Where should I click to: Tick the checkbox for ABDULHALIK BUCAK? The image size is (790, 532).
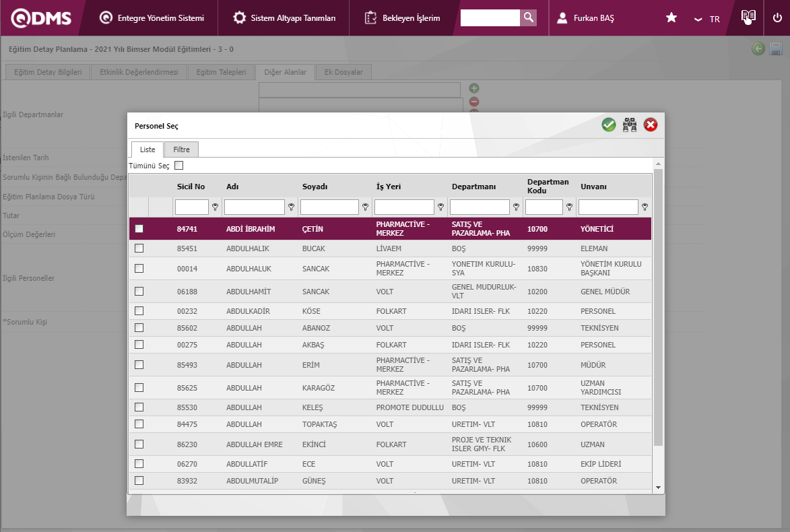coord(139,248)
